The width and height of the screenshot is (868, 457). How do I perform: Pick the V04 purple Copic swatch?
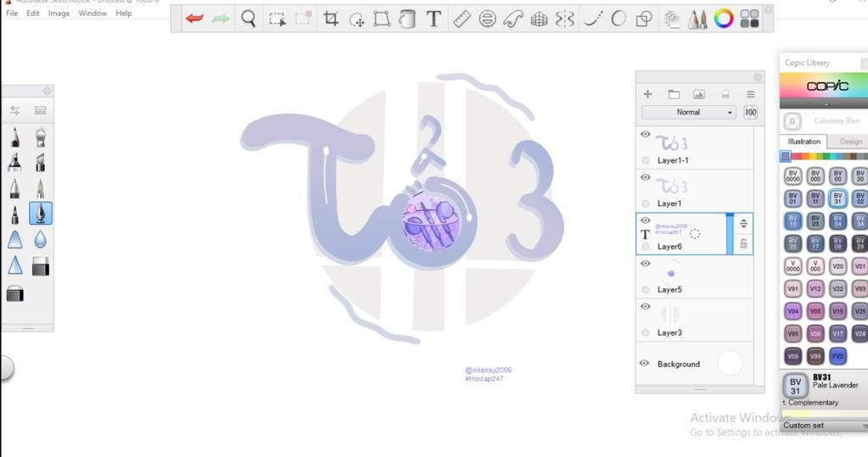(793, 311)
